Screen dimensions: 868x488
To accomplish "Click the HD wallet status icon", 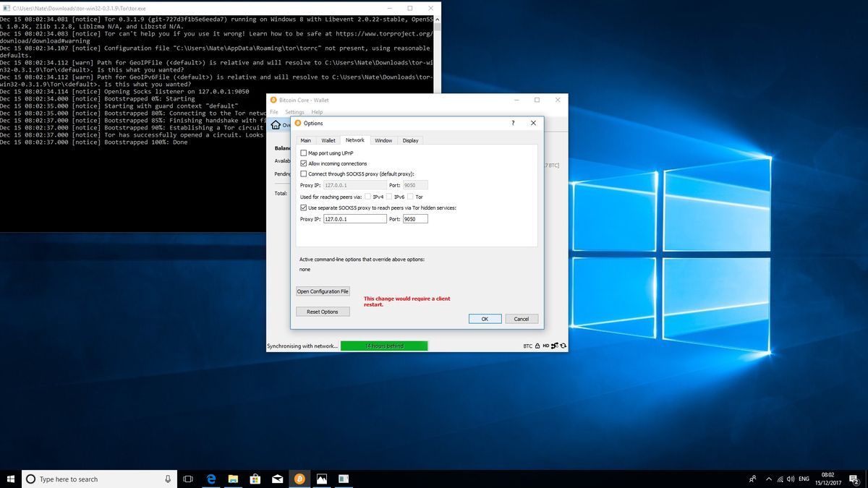I will click(x=545, y=346).
